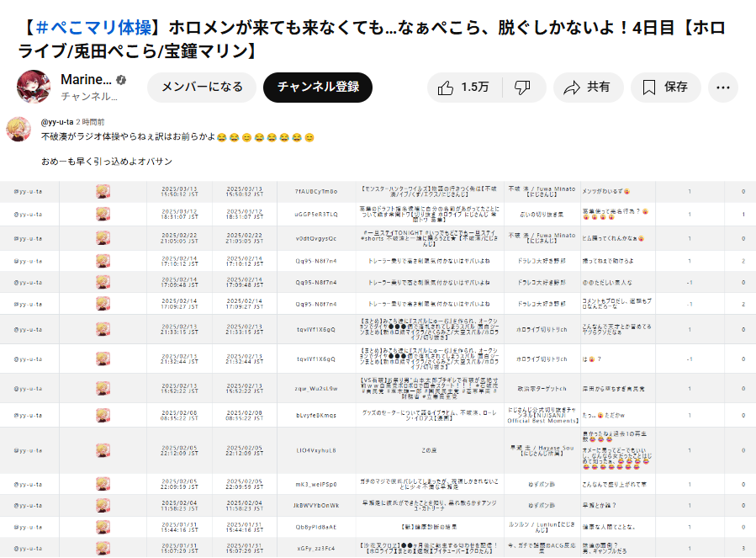756x558 pixels.
Task: Click avatar in row dated 2025/02/05 22:12:09
Action: click(x=103, y=450)
